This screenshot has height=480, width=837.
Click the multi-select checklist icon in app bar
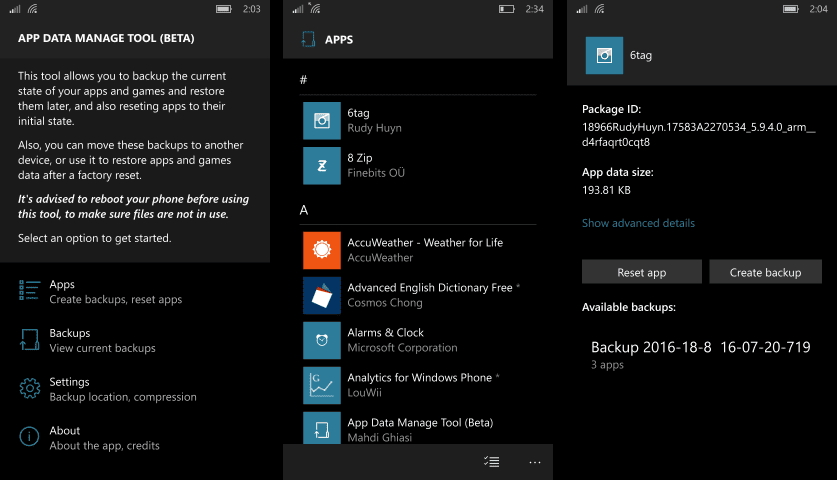click(x=492, y=462)
